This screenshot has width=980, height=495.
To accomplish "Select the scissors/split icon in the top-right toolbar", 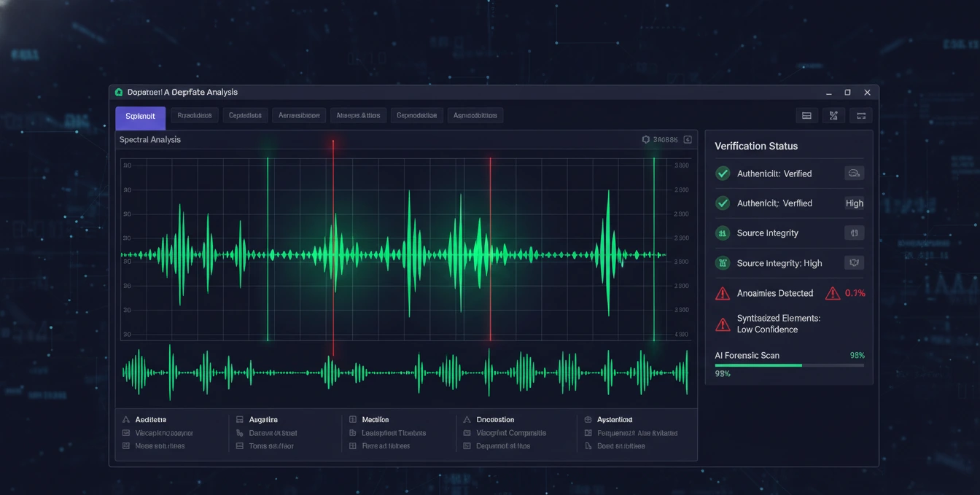I will click(833, 114).
